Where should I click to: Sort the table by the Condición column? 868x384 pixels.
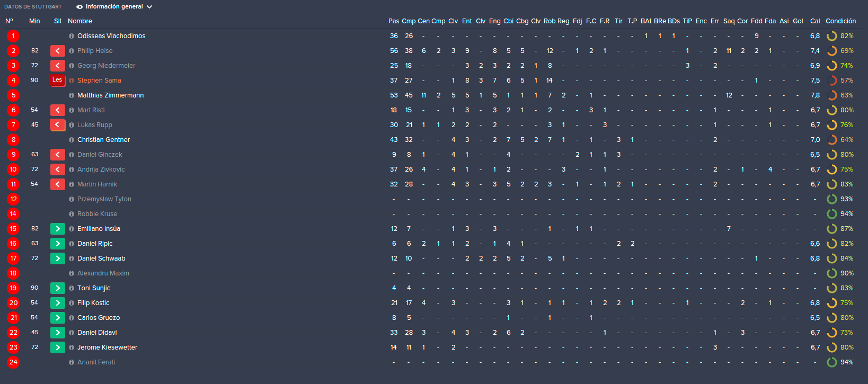[840, 21]
